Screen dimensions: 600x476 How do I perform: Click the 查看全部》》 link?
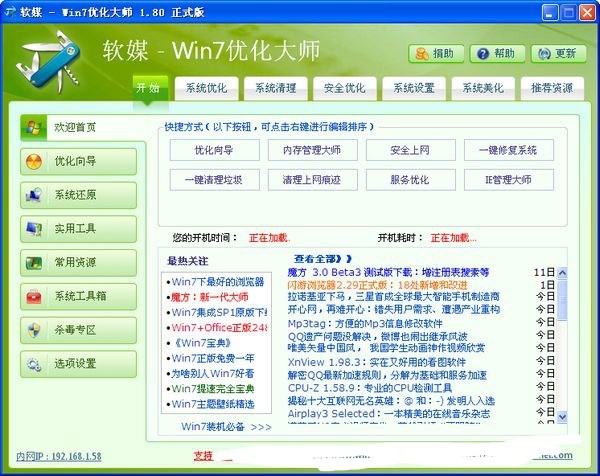coord(323,259)
